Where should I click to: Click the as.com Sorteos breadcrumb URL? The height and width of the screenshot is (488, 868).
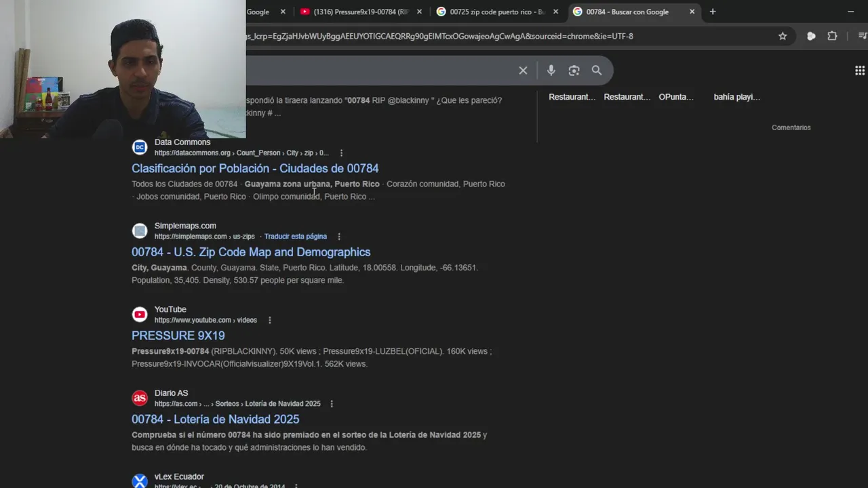pos(237,404)
